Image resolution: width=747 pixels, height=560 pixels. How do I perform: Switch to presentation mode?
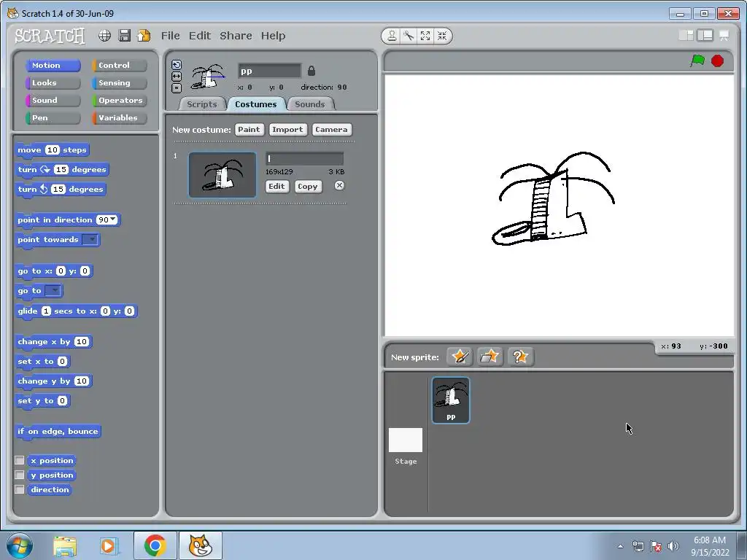(724, 35)
